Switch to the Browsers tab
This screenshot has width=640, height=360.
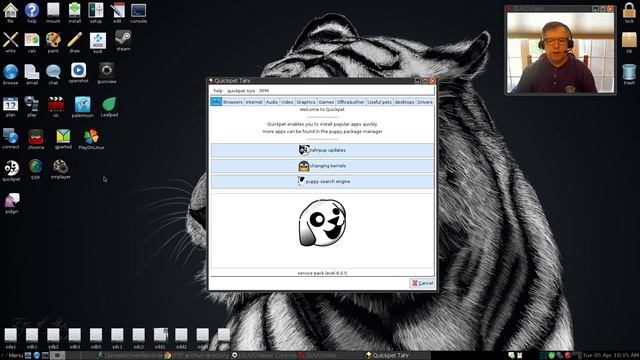[233, 102]
